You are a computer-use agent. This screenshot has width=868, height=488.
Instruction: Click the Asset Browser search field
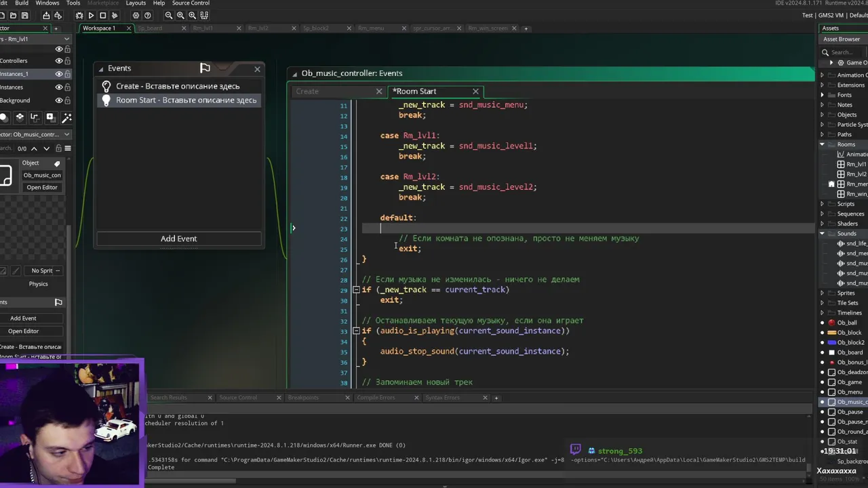click(x=844, y=52)
